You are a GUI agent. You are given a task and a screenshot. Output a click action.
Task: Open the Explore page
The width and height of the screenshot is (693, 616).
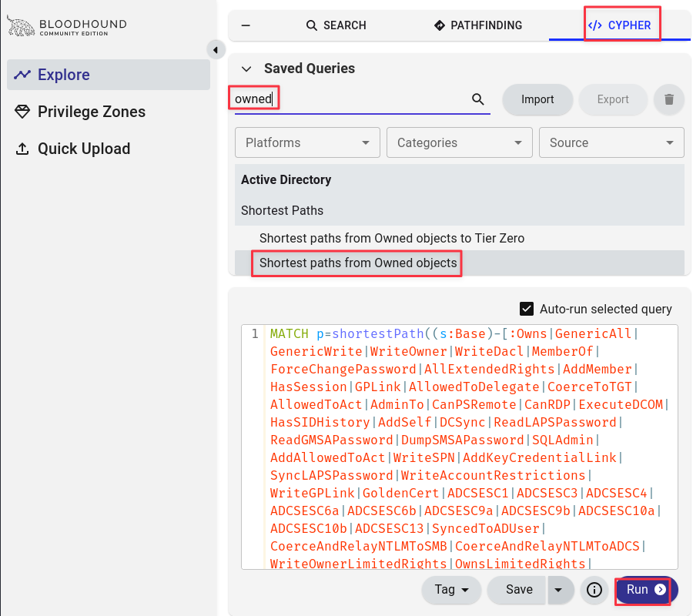pos(109,75)
